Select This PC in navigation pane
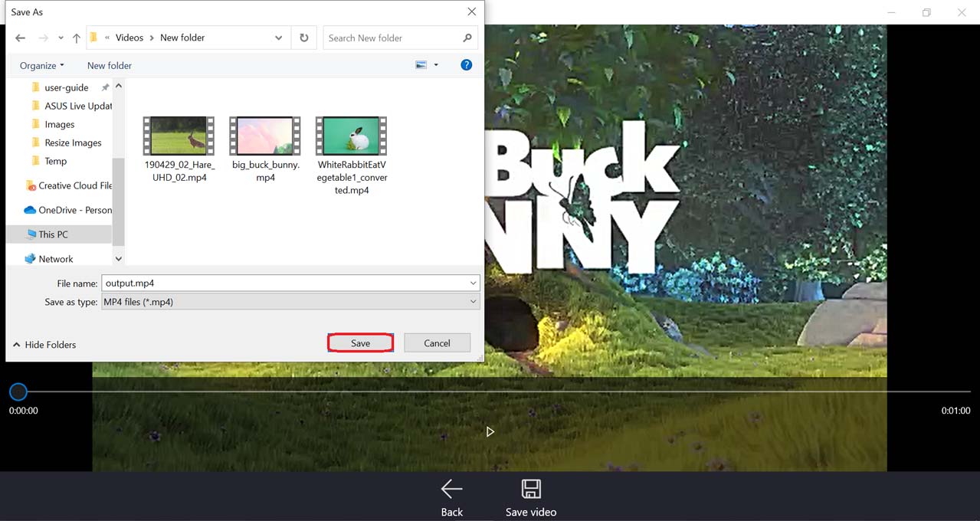The height and width of the screenshot is (521, 980). tap(53, 234)
